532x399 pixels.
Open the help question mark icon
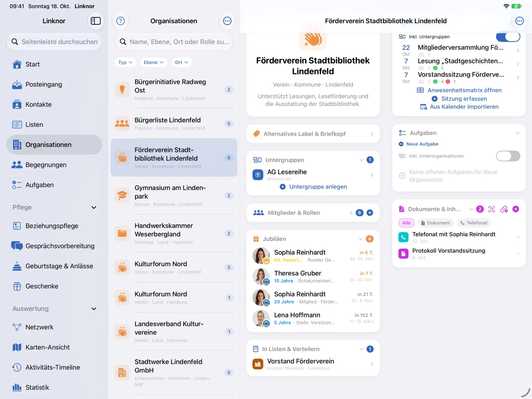(x=120, y=21)
